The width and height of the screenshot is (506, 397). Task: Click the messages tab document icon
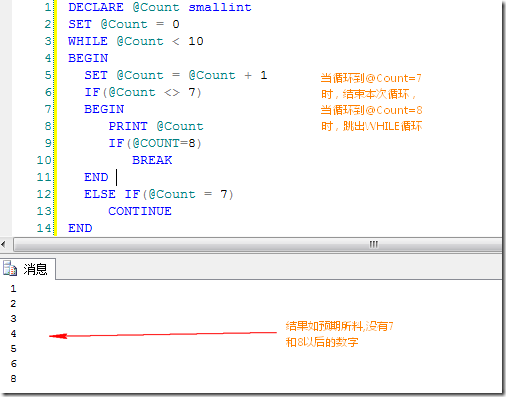[x=10, y=269]
